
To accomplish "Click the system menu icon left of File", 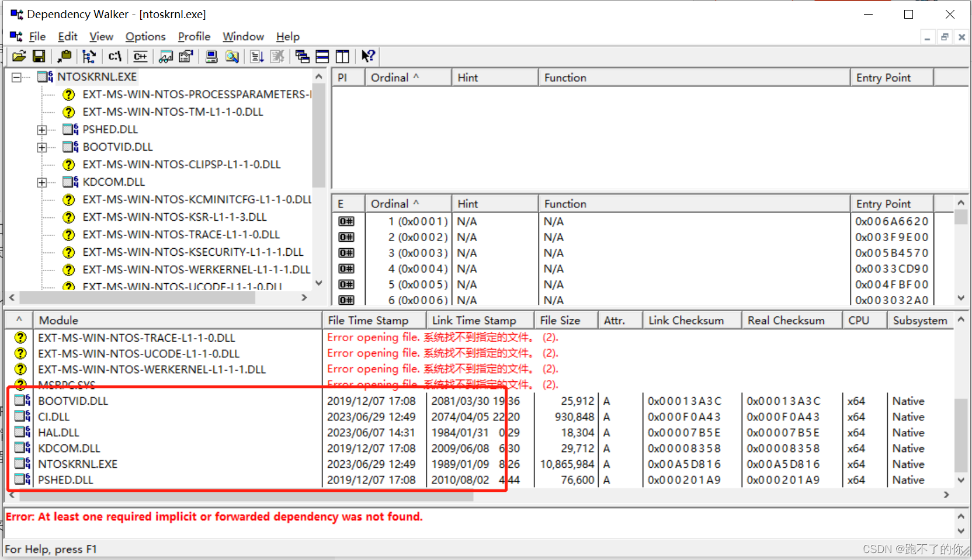I will tap(16, 36).
